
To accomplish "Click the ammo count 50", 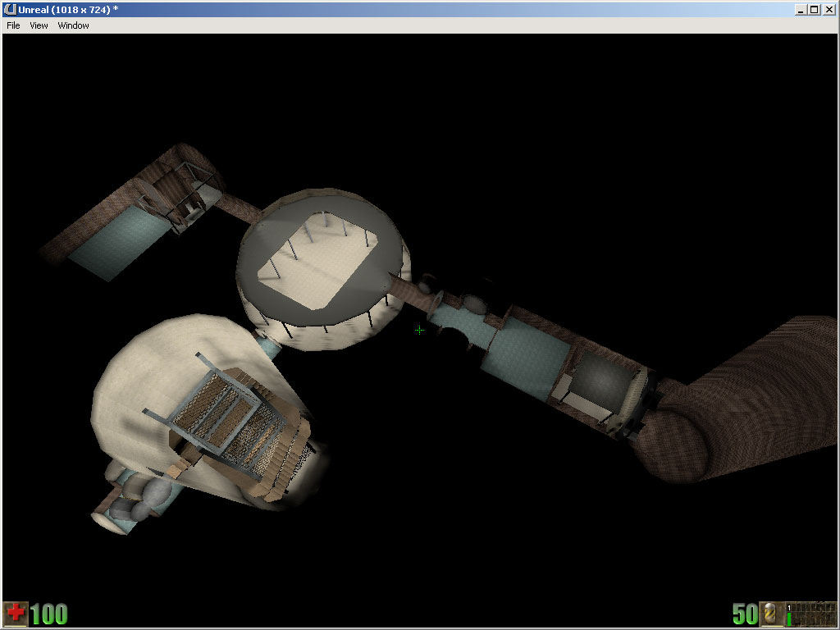I will coord(745,614).
